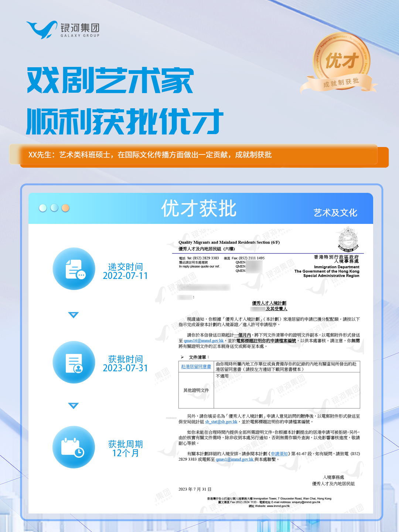Select the document submission icon beside 递交时间
Screen dimensions: 399x532
74,269
